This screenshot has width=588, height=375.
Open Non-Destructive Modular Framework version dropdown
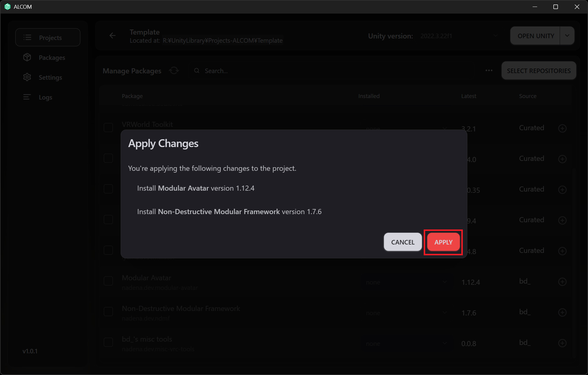[406, 313]
